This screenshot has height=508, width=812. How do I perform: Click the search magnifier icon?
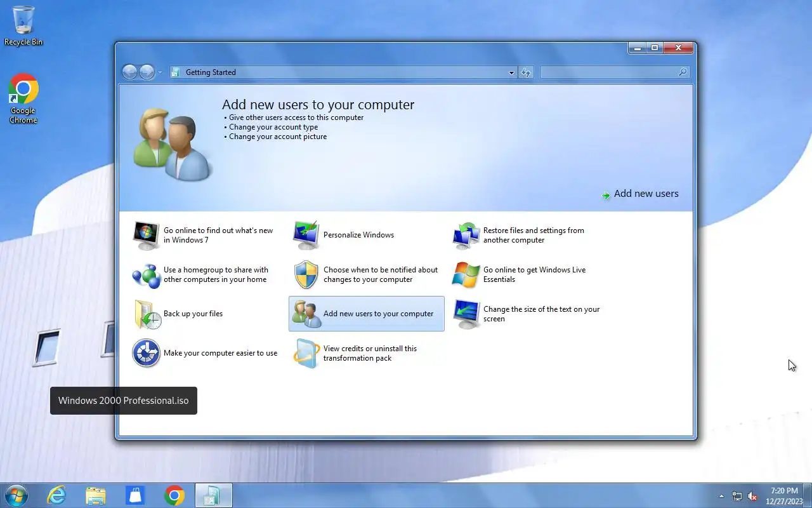pyautogui.click(x=683, y=72)
